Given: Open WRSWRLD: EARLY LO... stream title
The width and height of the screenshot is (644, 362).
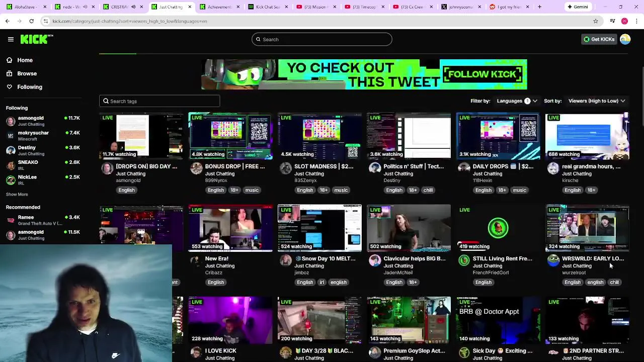Looking at the screenshot, I should pos(593,258).
